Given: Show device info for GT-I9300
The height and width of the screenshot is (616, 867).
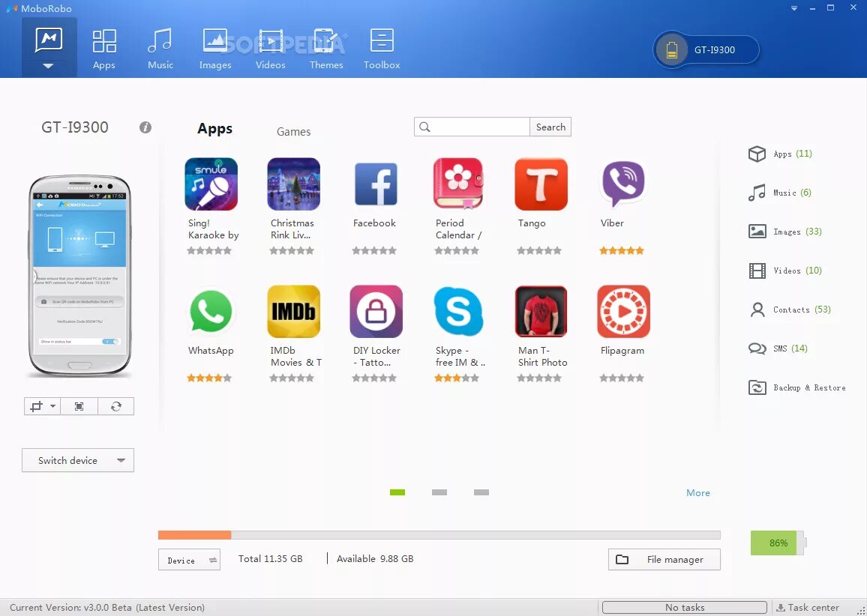Looking at the screenshot, I should tap(145, 127).
